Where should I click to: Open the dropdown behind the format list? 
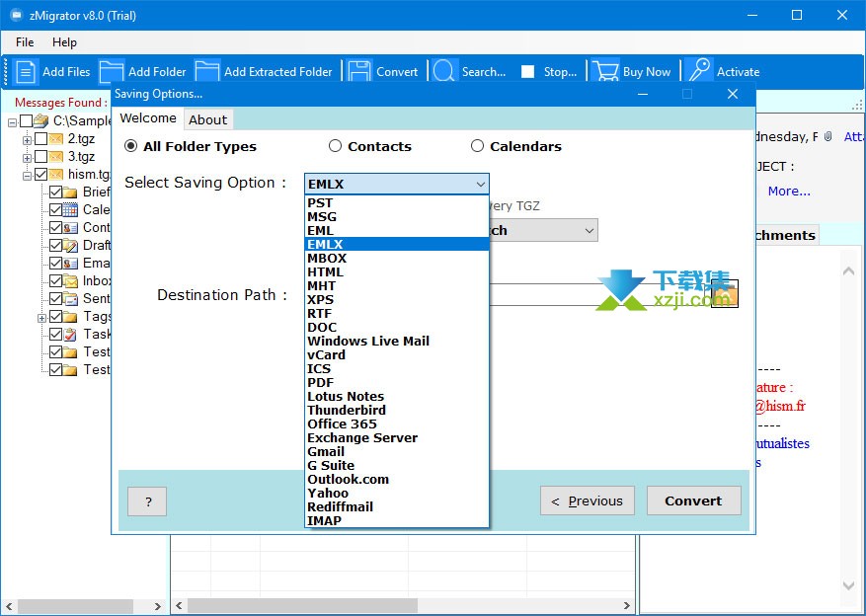coord(590,230)
